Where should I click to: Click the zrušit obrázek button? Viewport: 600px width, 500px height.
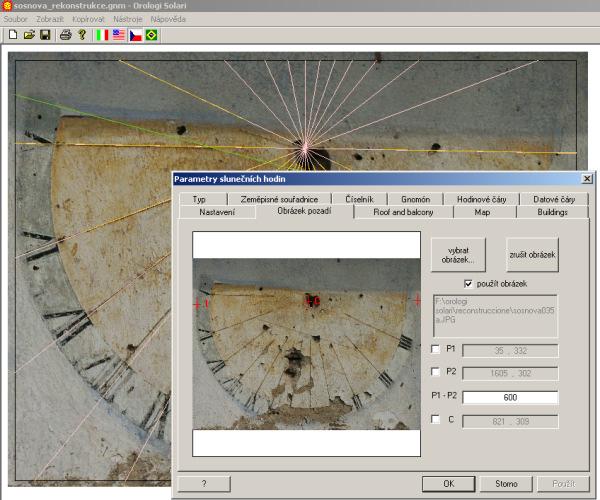click(532, 255)
